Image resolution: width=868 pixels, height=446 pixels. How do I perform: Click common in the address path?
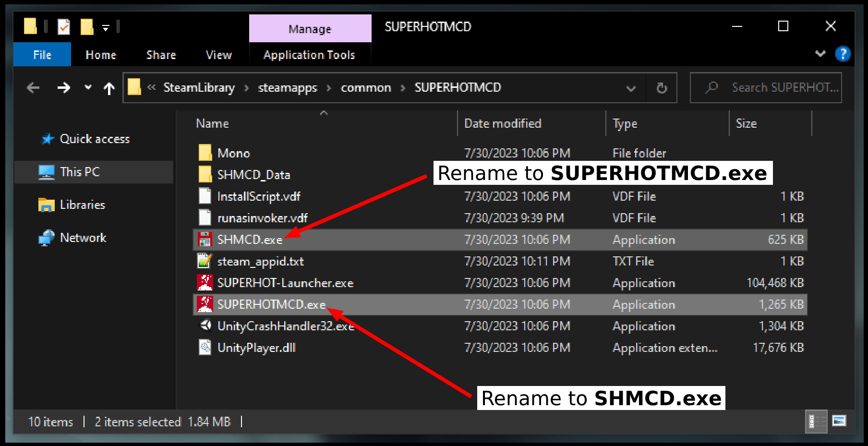click(366, 87)
